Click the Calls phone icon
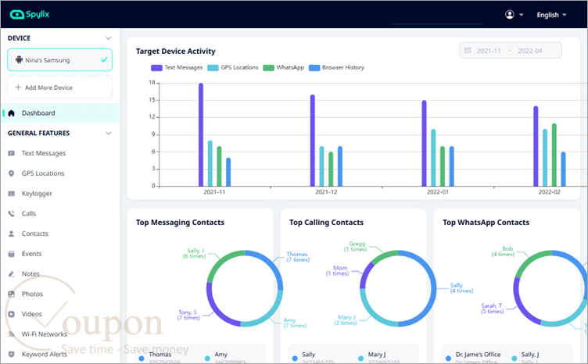588x364 pixels. coord(11,213)
